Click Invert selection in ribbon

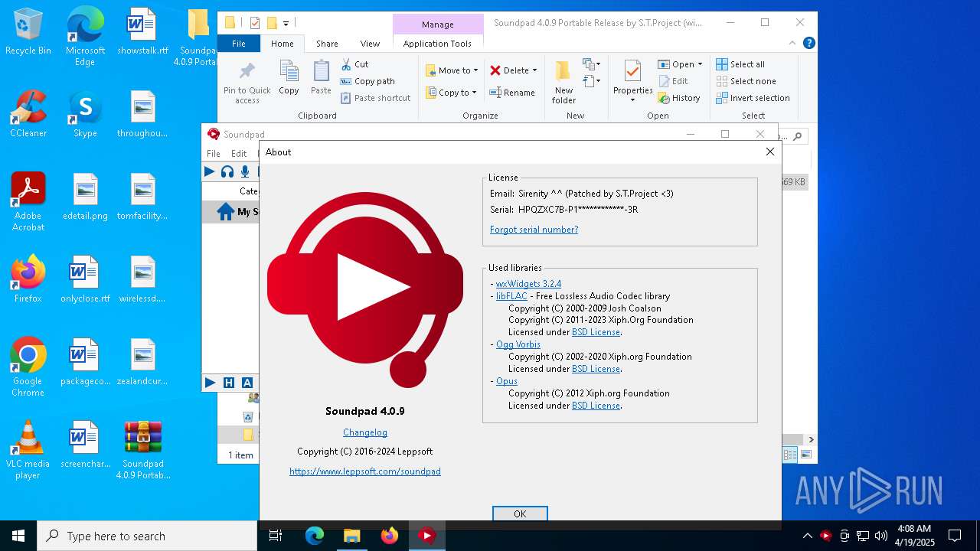click(x=753, y=98)
